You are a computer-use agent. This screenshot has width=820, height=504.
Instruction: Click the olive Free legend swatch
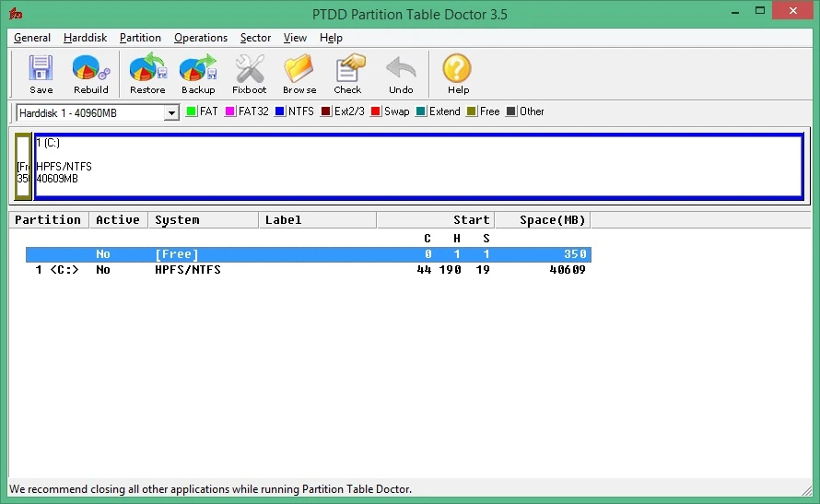(x=471, y=111)
